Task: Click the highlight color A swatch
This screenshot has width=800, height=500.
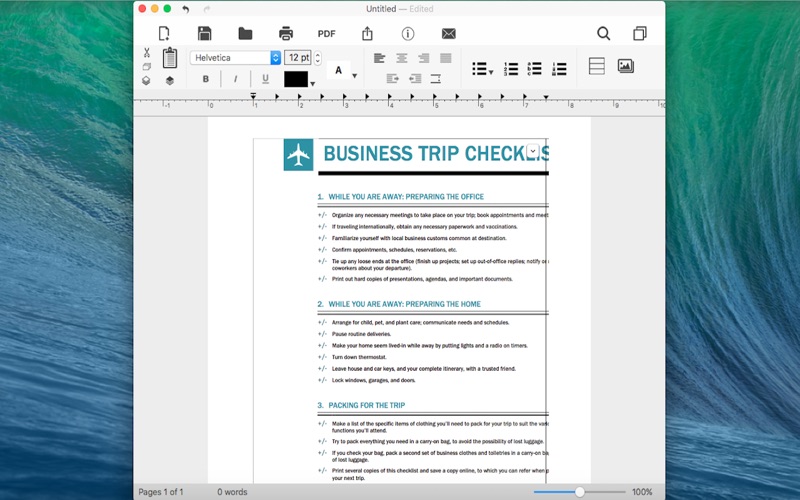Action: click(338, 70)
